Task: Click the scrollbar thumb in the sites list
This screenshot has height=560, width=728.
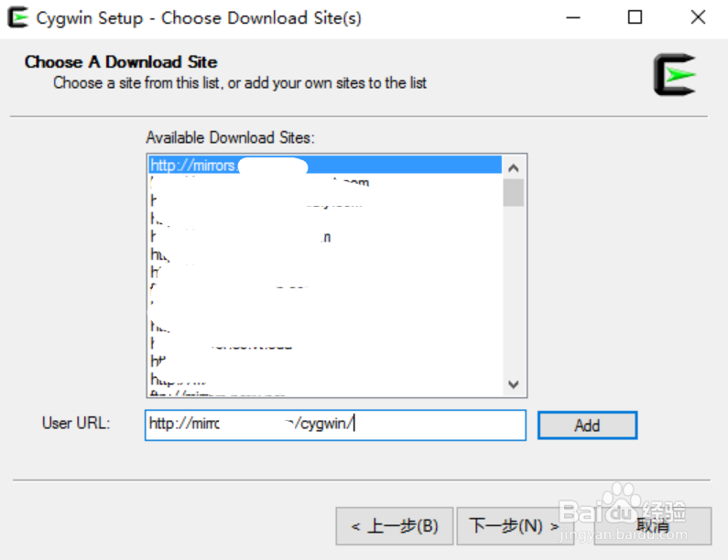Action: pos(513,192)
